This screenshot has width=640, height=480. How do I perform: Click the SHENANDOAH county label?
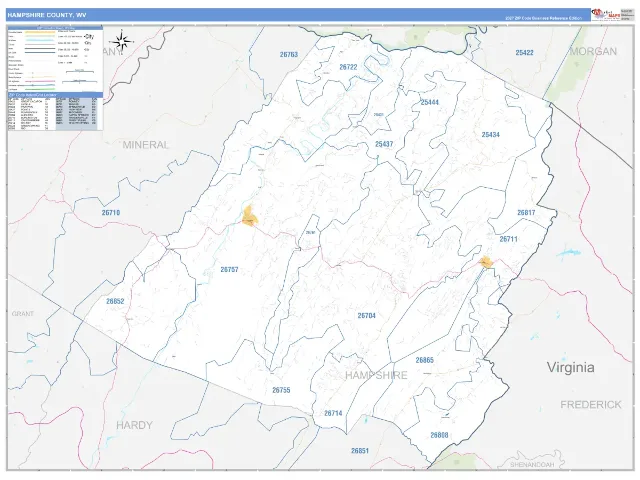(532, 464)
